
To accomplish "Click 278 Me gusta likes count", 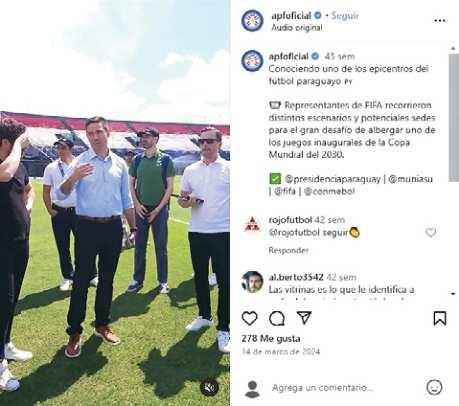I will click(x=271, y=339).
